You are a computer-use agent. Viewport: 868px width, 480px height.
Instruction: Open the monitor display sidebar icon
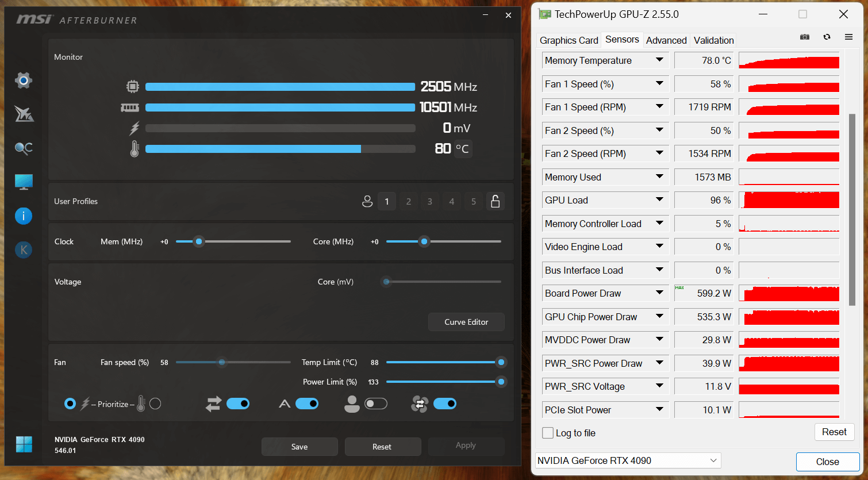(24, 182)
